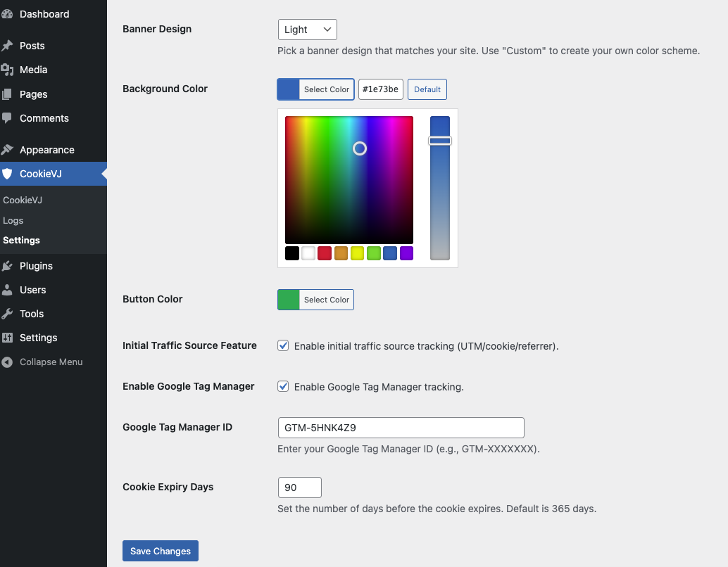Click inside the Google Tag Manager ID field

pos(401,427)
